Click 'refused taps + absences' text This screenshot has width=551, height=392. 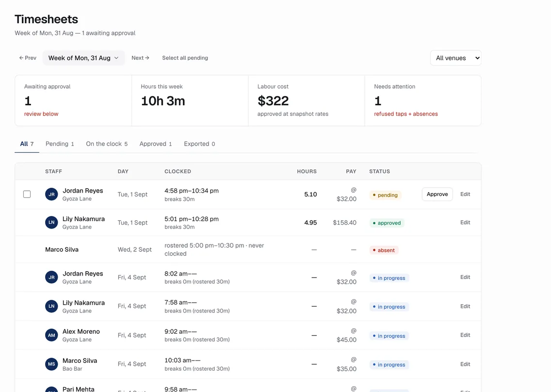point(406,114)
